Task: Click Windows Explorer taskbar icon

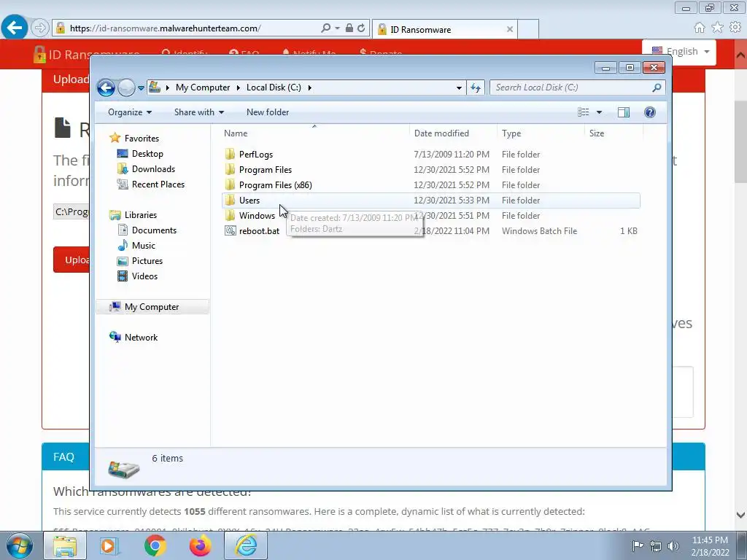Action: pyautogui.click(x=65, y=545)
